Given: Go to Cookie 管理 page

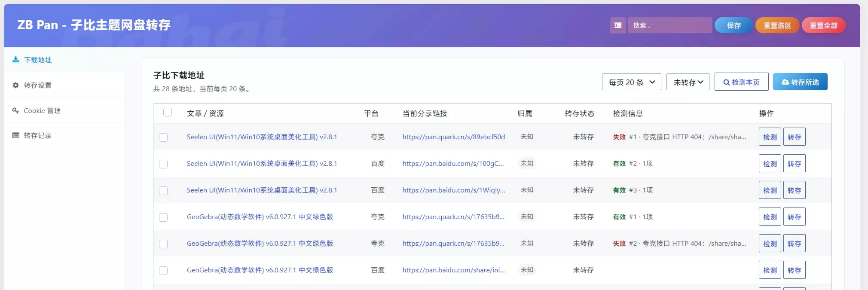Looking at the screenshot, I should point(64,110).
